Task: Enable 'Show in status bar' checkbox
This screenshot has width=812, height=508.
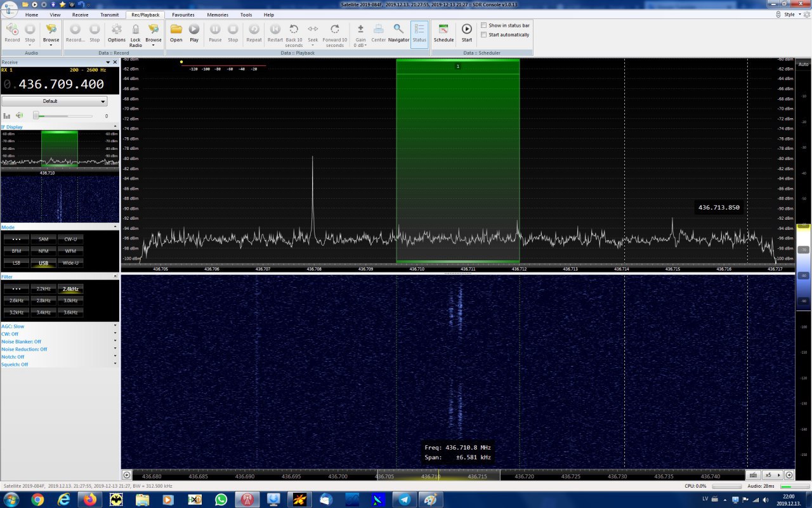Action: pos(484,25)
